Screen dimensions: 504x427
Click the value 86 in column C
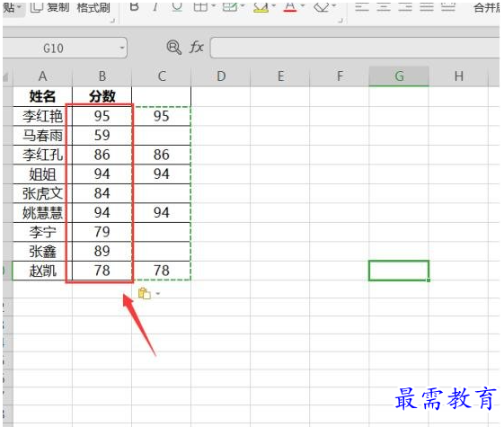(162, 155)
